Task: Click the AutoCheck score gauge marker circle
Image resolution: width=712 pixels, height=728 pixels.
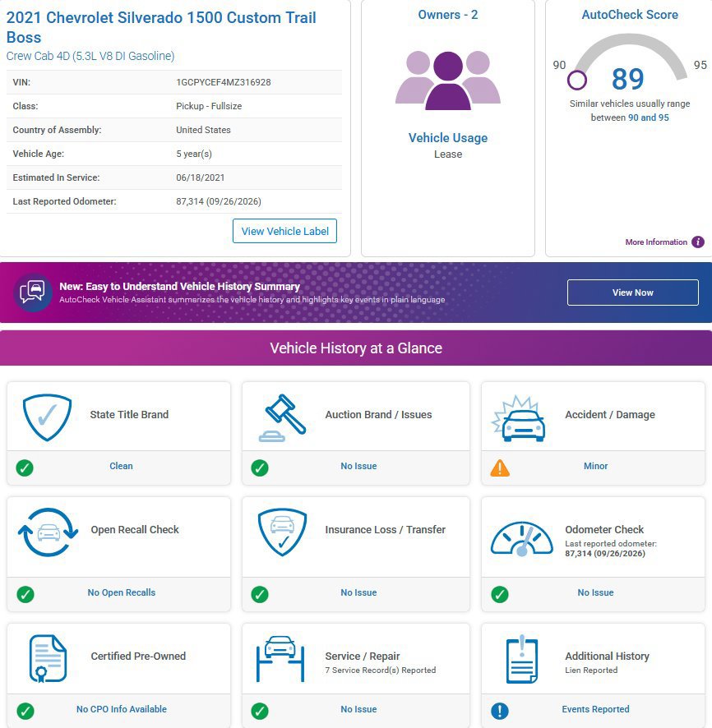Action: tap(577, 80)
